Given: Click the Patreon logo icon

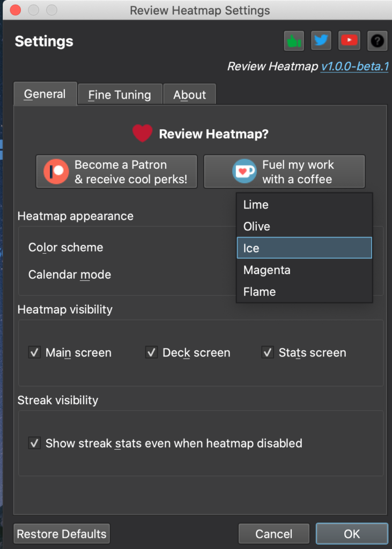Looking at the screenshot, I should [x=56, y=172].
